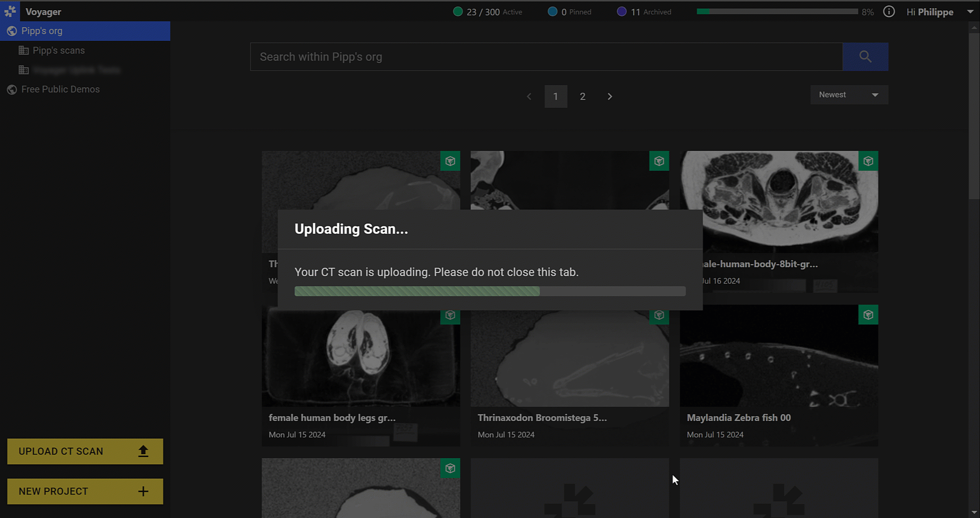Toggle the Archived scans filter indicator
Image resolution: width=980 pixels, height=518 pixels.
(x=622, y=12)
